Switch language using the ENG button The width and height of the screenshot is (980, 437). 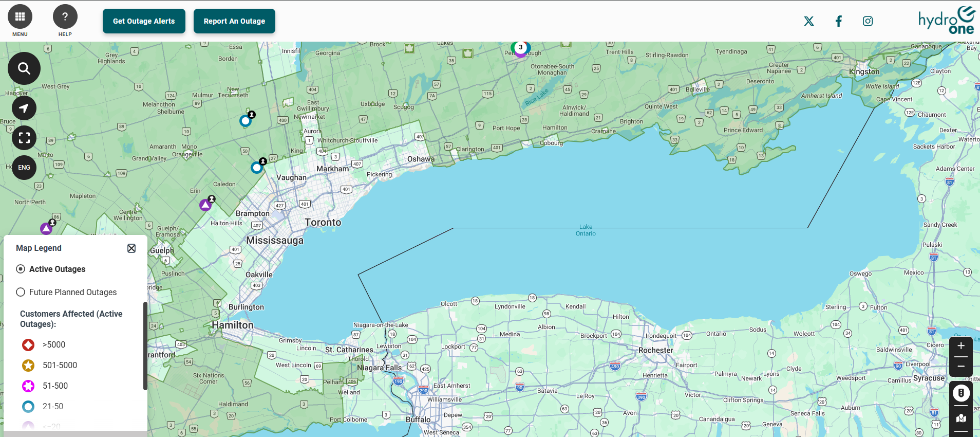(24, 168)
